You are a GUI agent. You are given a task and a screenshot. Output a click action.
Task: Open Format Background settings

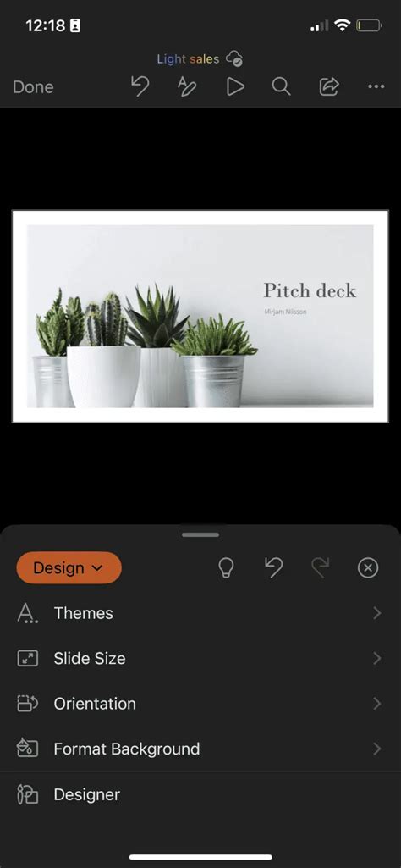200,749
